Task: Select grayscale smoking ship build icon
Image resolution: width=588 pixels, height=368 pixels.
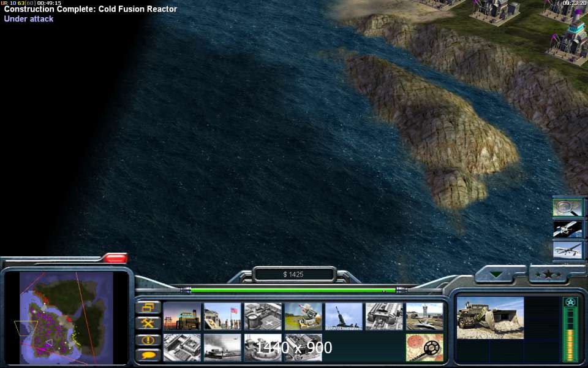Action: point(222,348)
